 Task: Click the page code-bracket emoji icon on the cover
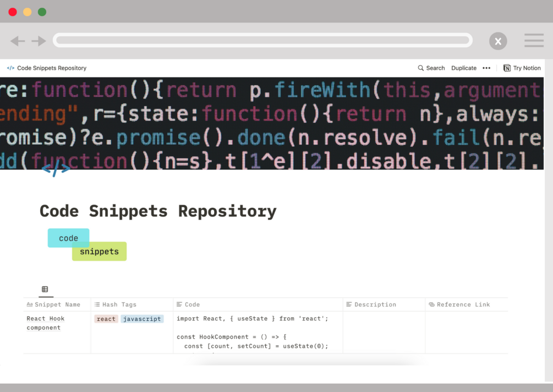[56, 169]
